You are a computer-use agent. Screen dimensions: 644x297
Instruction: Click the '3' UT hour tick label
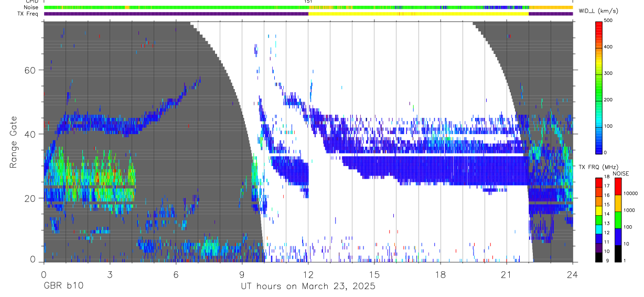[x=110, y=274]
